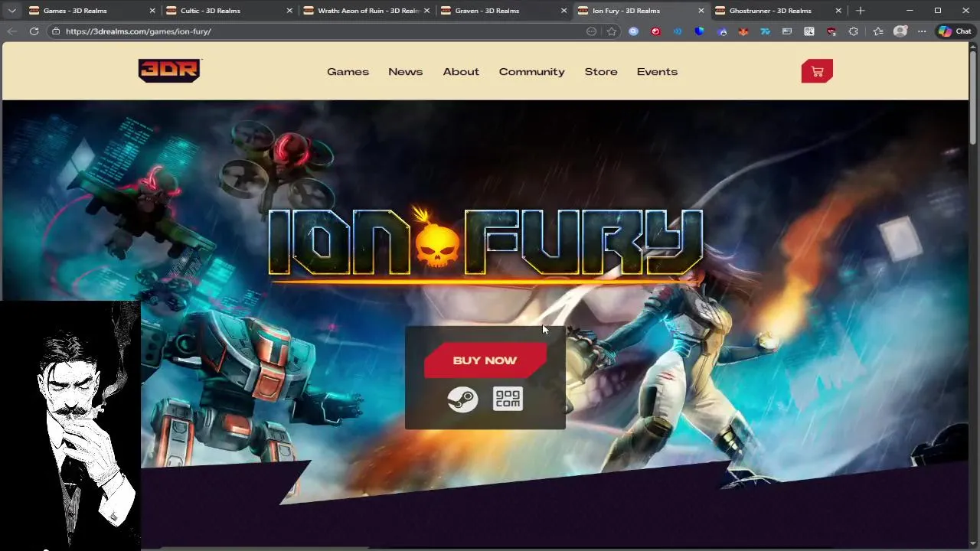Open the About menu item
The image size is (980, 551).
[461, 72]
